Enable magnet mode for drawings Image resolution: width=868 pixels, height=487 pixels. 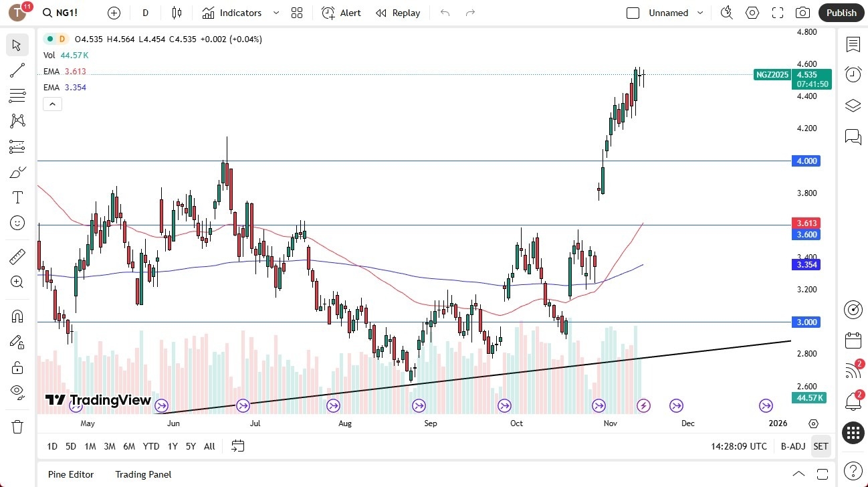(x=17, y=316)
